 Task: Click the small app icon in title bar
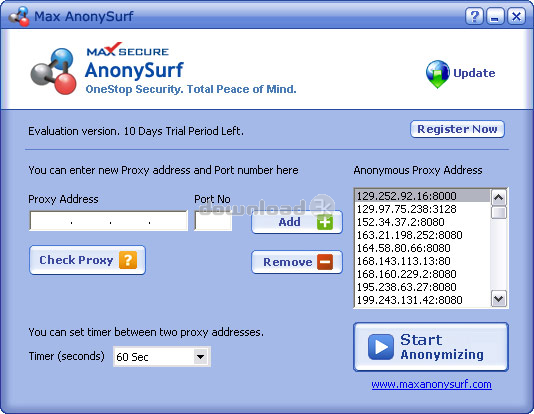click(19, 16)
